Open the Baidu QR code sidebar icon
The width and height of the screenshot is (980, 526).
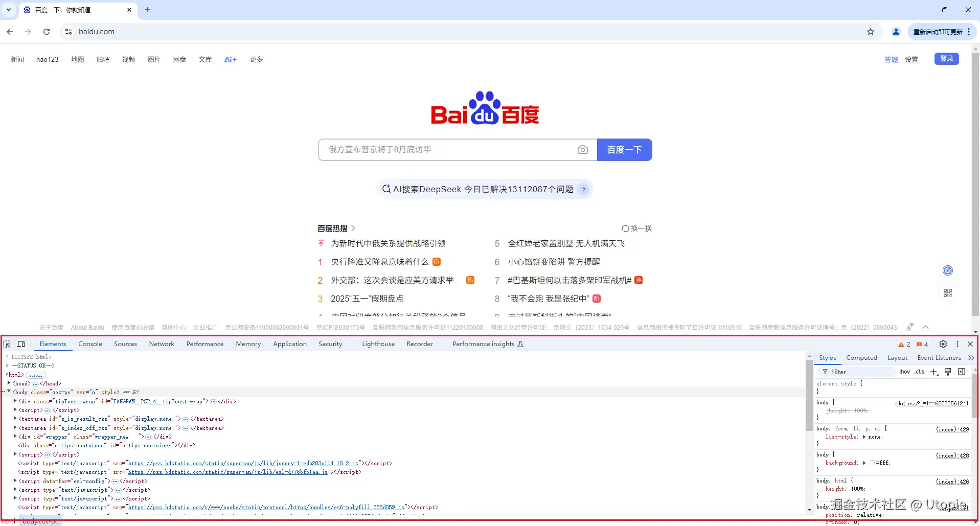tap(948, 293)
